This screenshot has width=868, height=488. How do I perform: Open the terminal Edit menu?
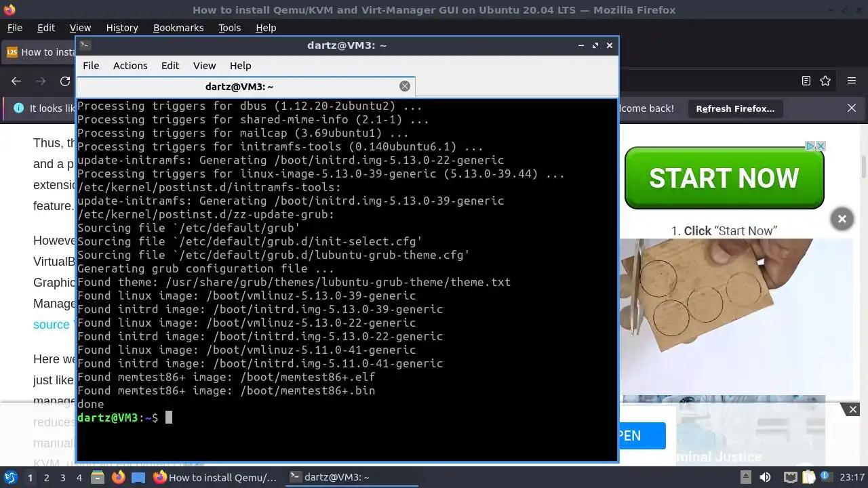coord(170,66)
